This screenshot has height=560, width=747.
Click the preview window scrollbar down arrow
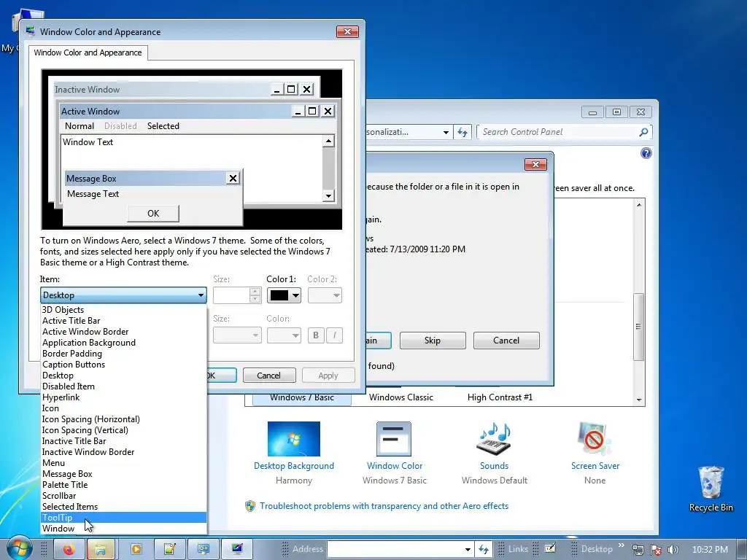(328, 195)
